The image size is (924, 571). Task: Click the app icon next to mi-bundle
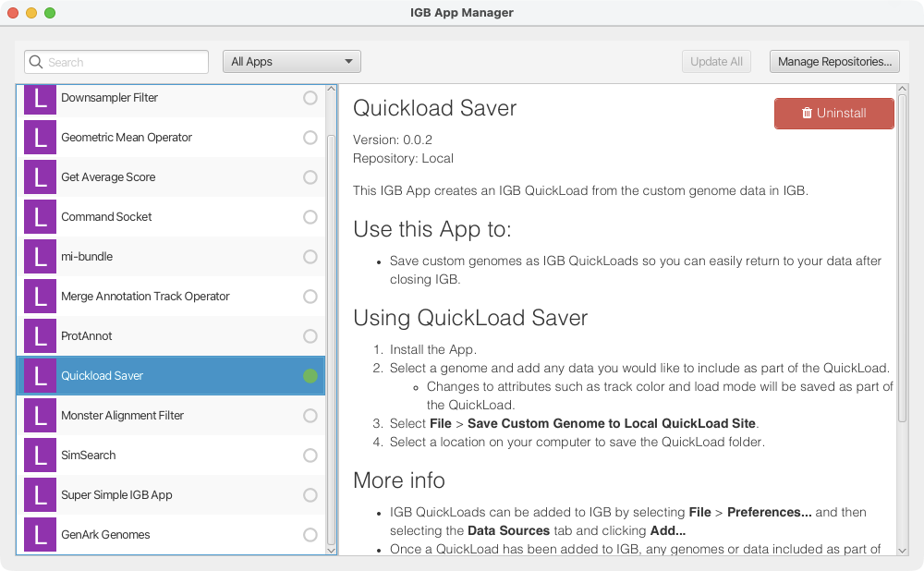pyautogui.click(x=40, y=257)
